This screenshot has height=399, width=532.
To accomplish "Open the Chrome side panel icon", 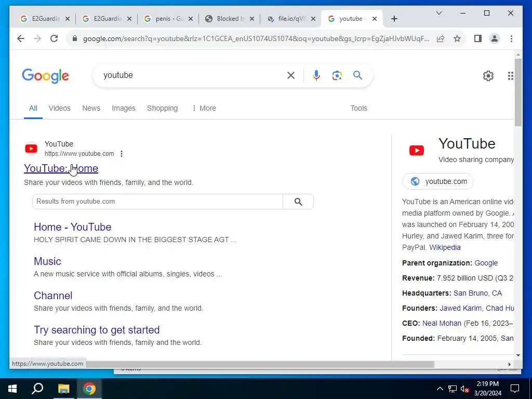I will (478, 38).
